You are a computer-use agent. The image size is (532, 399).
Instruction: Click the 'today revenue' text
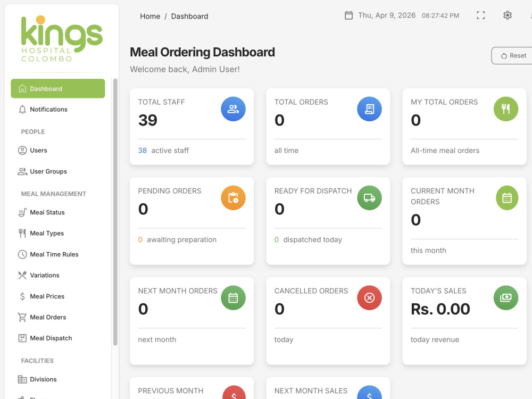tap(435, 339)
